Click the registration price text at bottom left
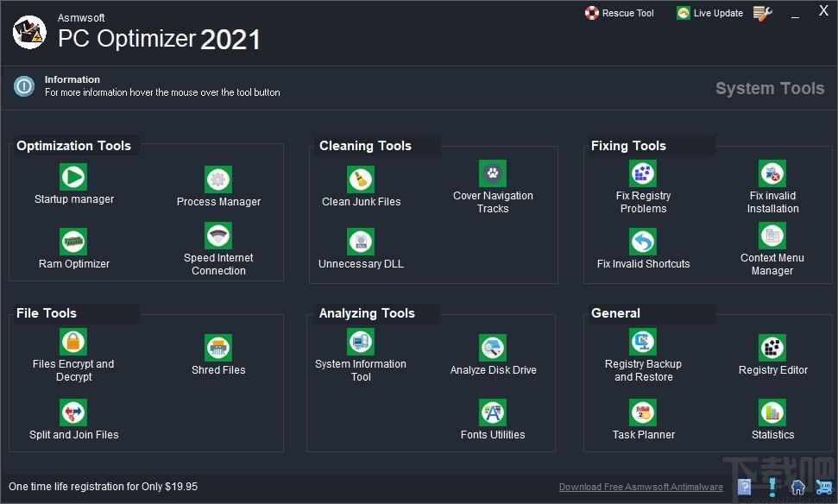 pos(104,487)
